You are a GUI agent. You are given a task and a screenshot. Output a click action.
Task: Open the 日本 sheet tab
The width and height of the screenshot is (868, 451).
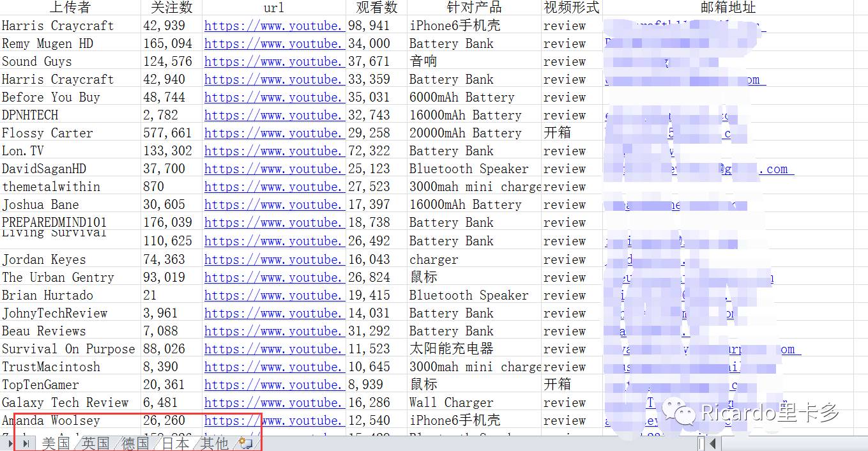pyautogui.click(x=175, y=443)
